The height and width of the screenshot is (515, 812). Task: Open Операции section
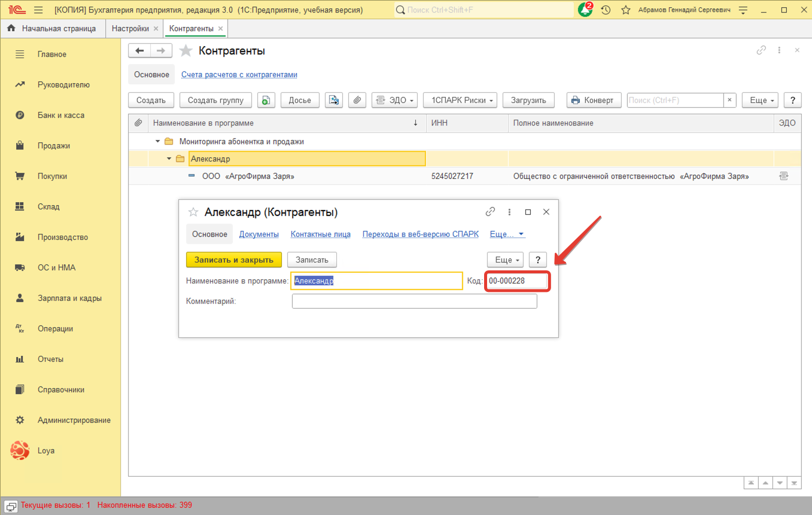tap(55, 329)
